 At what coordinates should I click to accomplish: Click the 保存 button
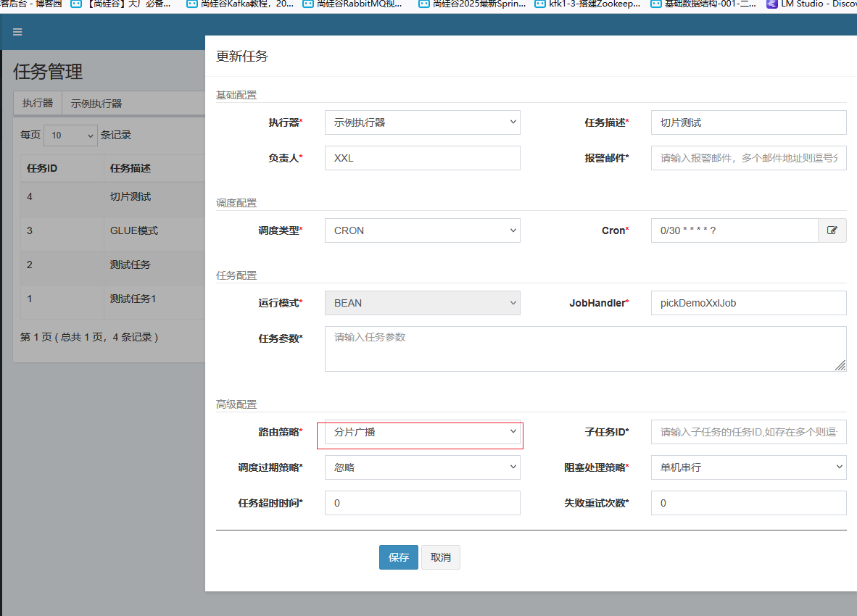pos(399,557)
